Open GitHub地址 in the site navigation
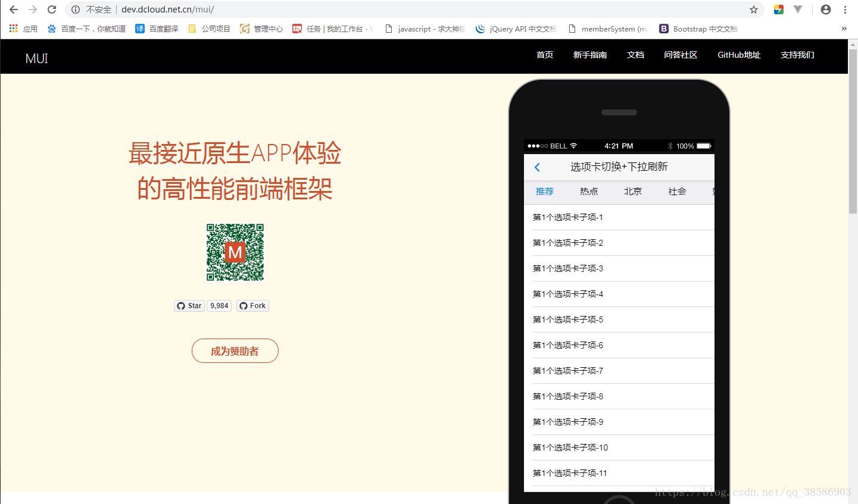The width and height of the screenshot is (858, 504). point(739,55)
